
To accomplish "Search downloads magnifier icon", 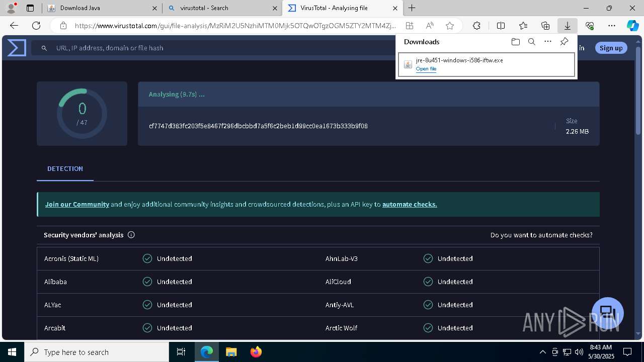I will pyautogui.click(x=531, y=42).
